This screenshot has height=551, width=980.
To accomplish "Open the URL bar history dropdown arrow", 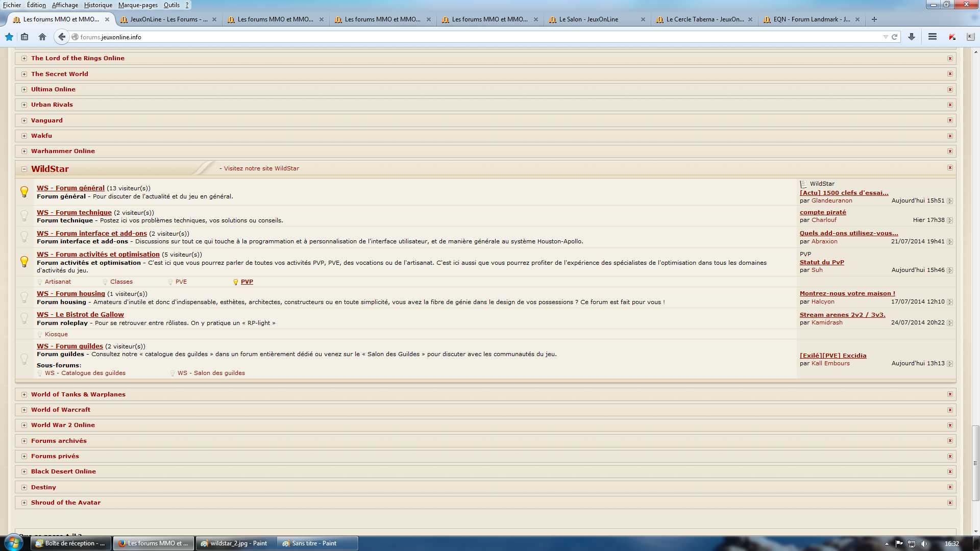I will coord(886,37).
